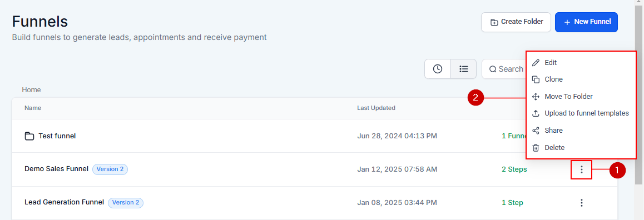Click the pencil Edit icon in menu
This screenshot has width=644, height=220.
coord(536,63)
